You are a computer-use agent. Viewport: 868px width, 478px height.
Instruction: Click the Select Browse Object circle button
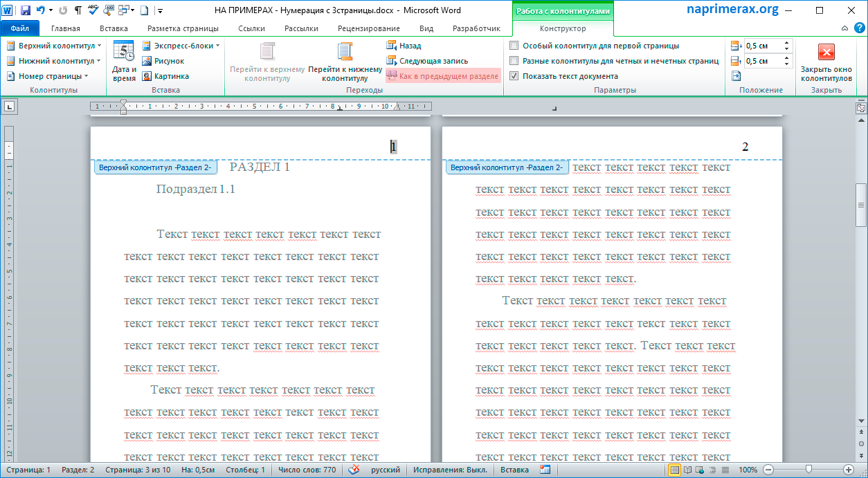coord(861,443)
